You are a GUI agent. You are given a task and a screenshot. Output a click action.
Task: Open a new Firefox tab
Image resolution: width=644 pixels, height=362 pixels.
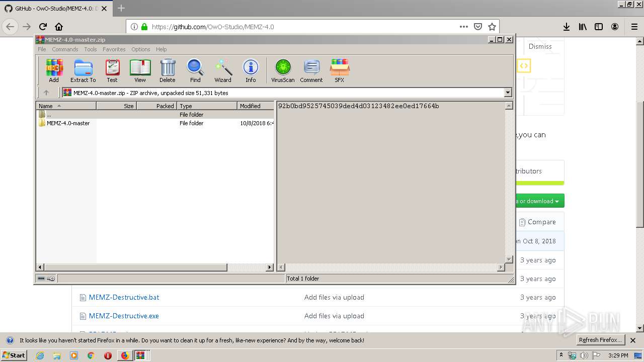click(x=121, y=8)
